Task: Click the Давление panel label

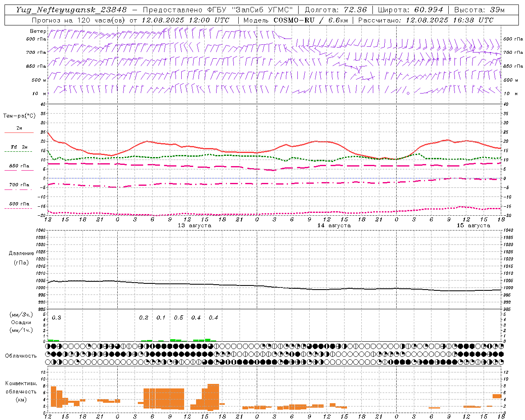Action: pyautogui.click(x=21, y=253)
